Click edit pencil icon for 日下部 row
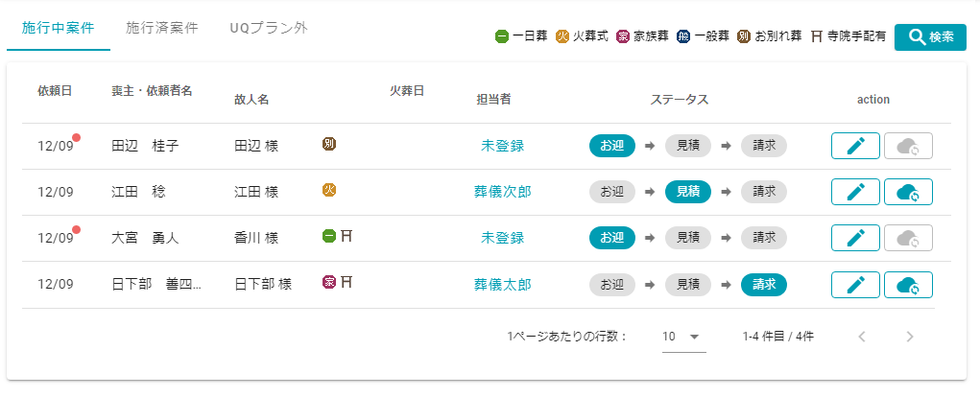Viewport: 980px width, 397px height. [x=854, y=284]
